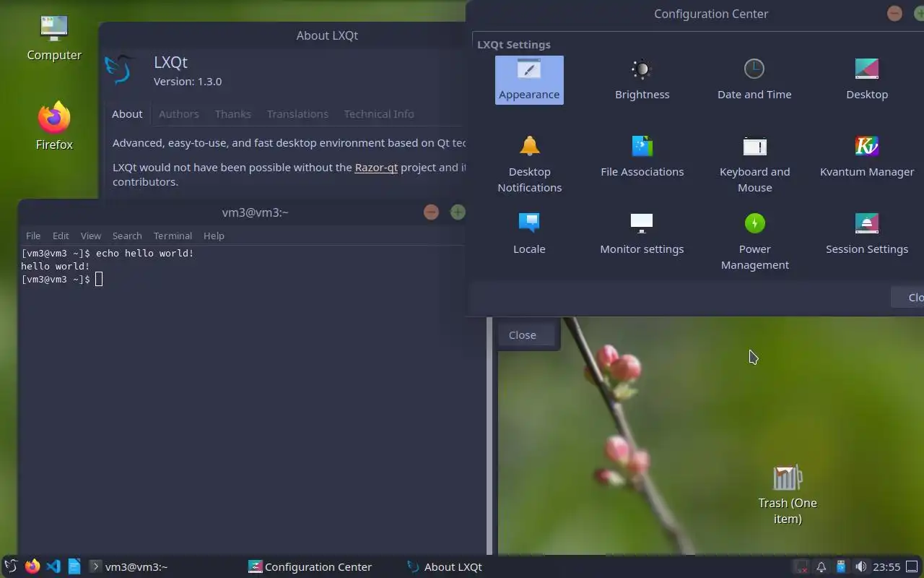
Task: Click the LXQt logo in About window
Action: pos(120,70)
